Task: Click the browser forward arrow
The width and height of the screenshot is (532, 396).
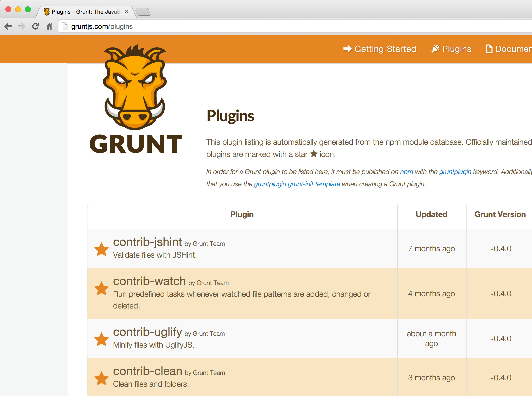Action: (22, 26)
